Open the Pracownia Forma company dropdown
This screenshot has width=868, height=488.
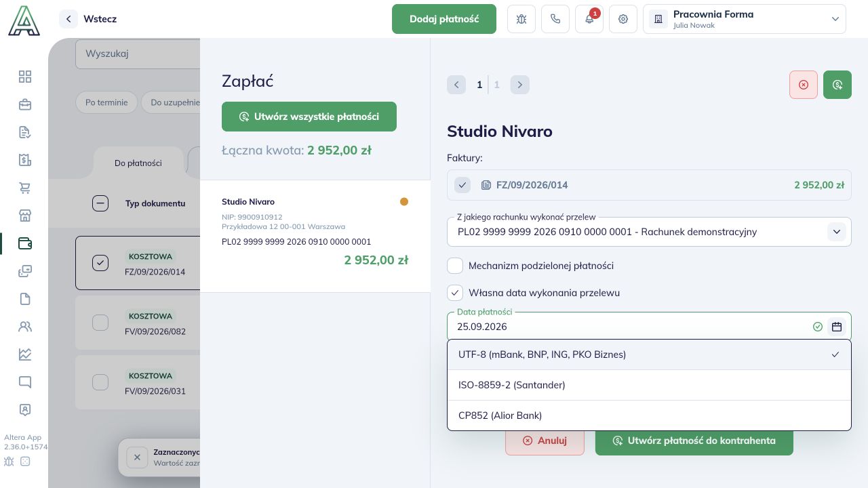[x=745, y=19]
